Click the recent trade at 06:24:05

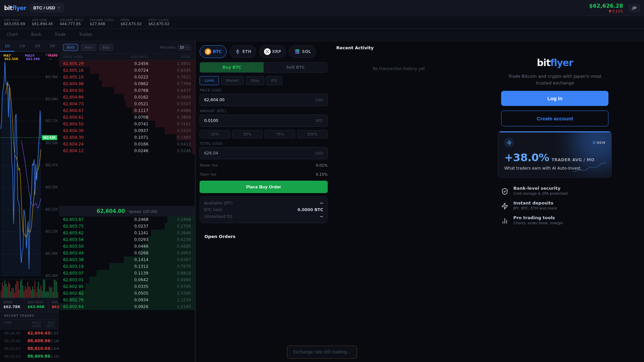[x=30, y=333]
